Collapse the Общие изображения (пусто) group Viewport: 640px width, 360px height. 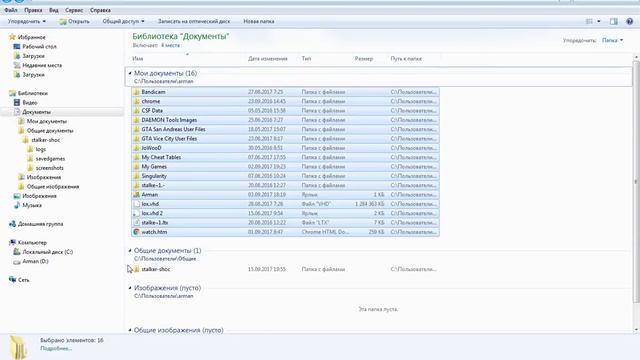(x=130, y=330)
